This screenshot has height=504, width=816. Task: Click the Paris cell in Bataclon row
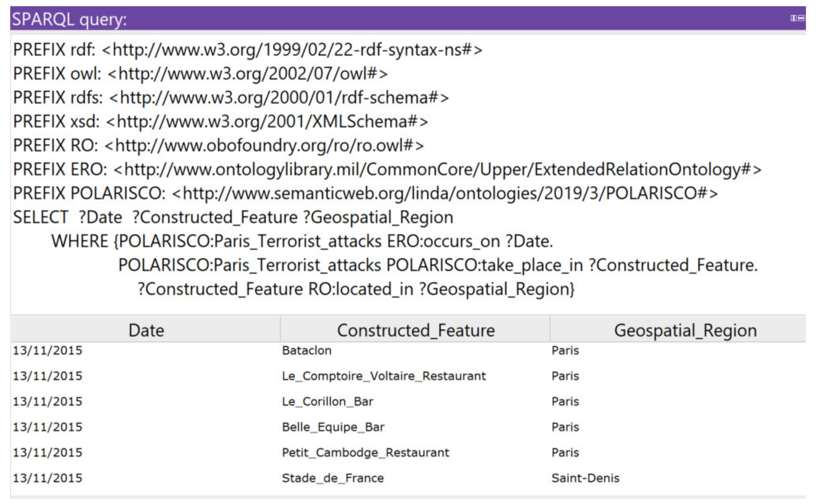click(565, 351)
